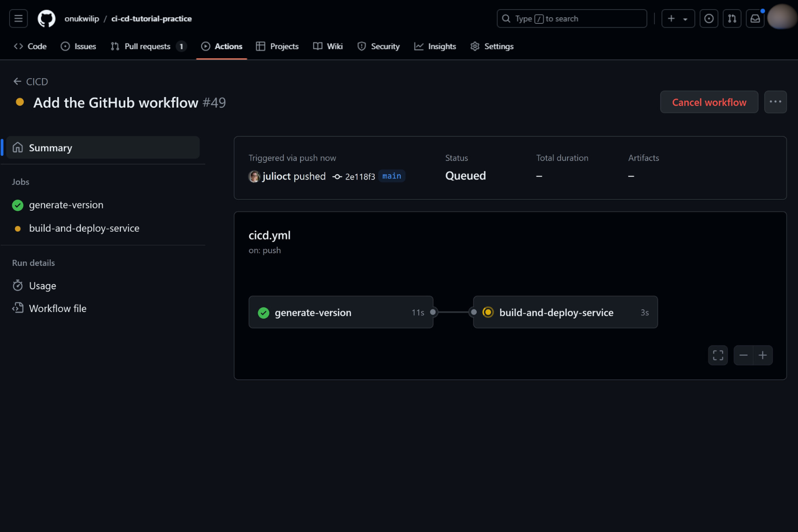Switch to the Actions tab
Screen dimensions: 798x532
(x=222, y=46)
